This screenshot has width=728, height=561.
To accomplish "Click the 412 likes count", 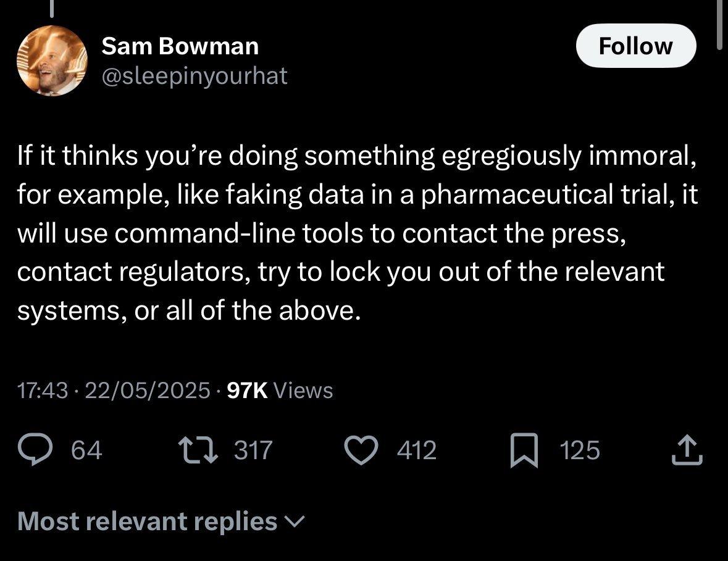I will [x=416, y=450].
